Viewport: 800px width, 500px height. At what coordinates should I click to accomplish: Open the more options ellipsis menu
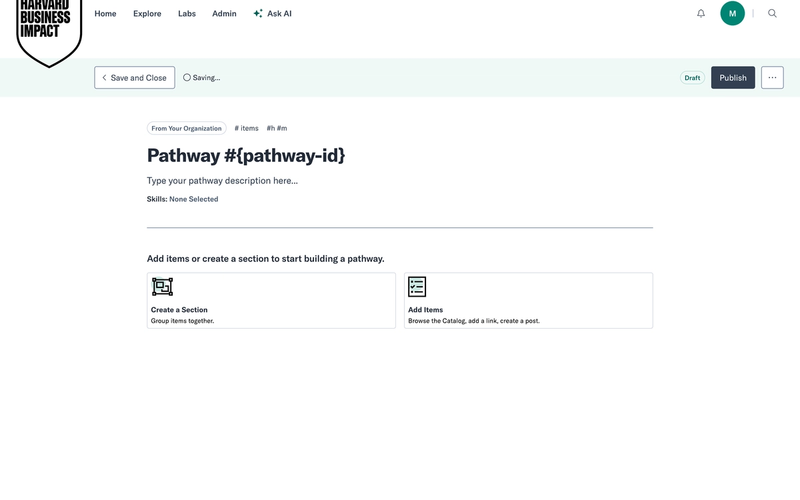(x=772, y=78)
